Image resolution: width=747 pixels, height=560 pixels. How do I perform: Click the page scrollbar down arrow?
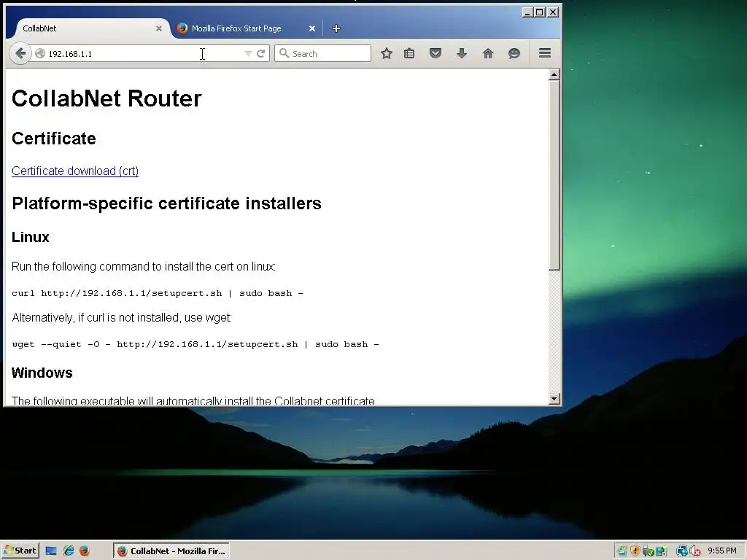(554, 399)
